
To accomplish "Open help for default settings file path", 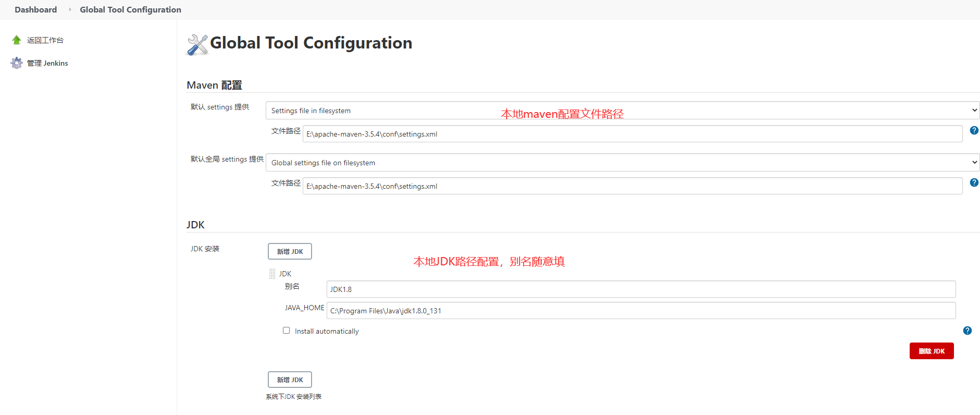I will [974, 130].
